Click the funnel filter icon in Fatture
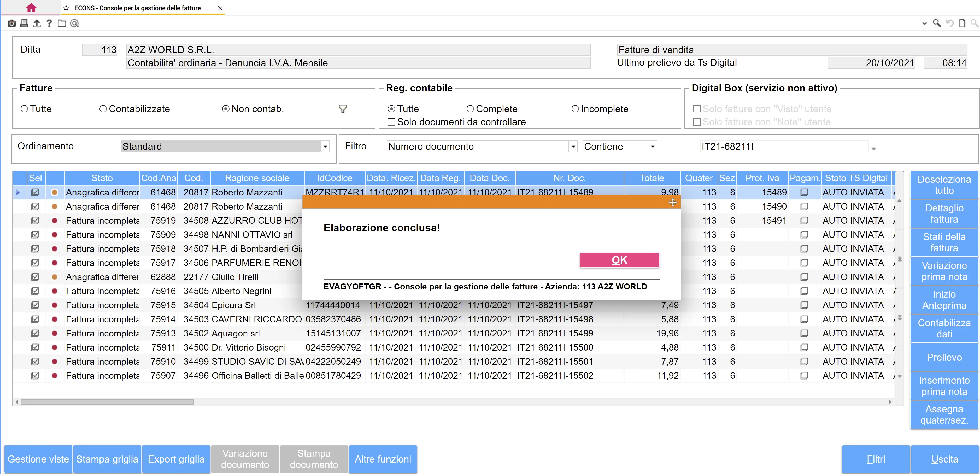Image resolution: width=980 pixels, height=474 pixels. [x=342, y=109]
